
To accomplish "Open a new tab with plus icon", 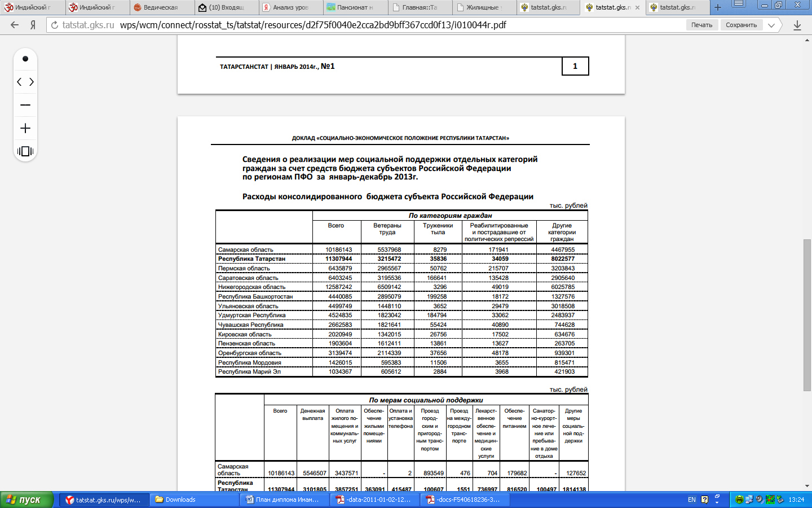I will click(x=718, y=7).
